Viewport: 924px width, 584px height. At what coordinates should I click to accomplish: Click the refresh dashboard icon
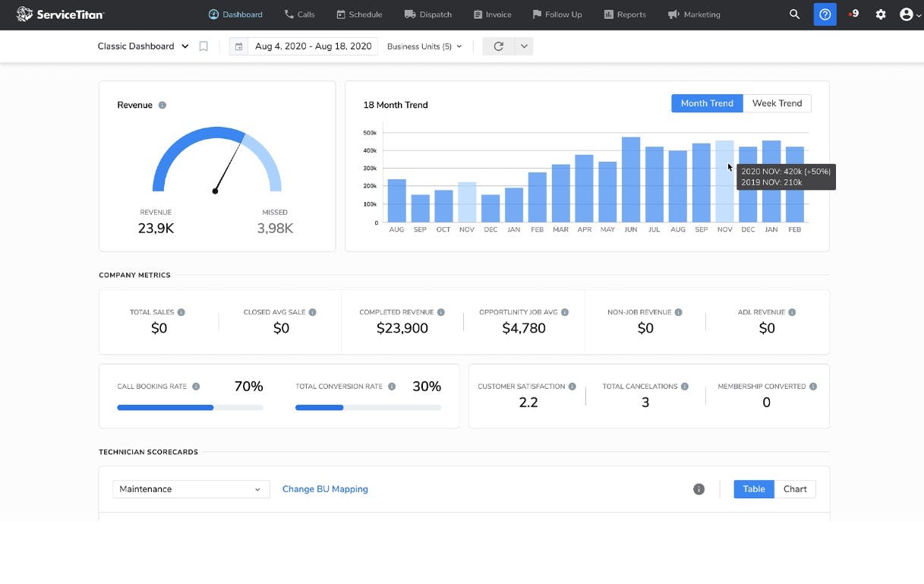[x=498, y=46]
